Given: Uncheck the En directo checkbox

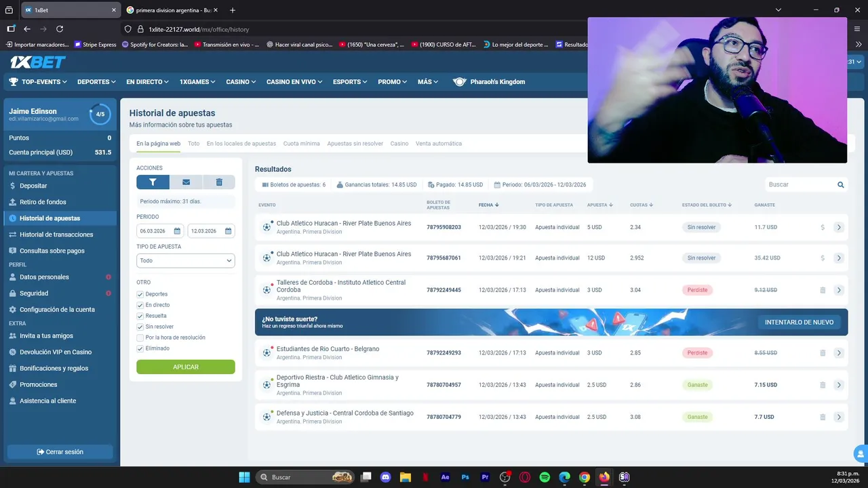Looking at the screenshot, I should [140, 305].
